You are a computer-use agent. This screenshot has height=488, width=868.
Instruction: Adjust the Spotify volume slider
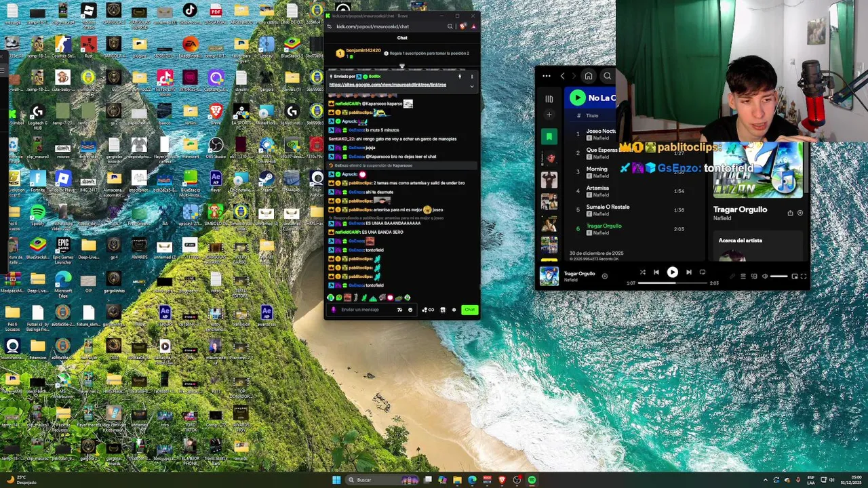(779, 277)
